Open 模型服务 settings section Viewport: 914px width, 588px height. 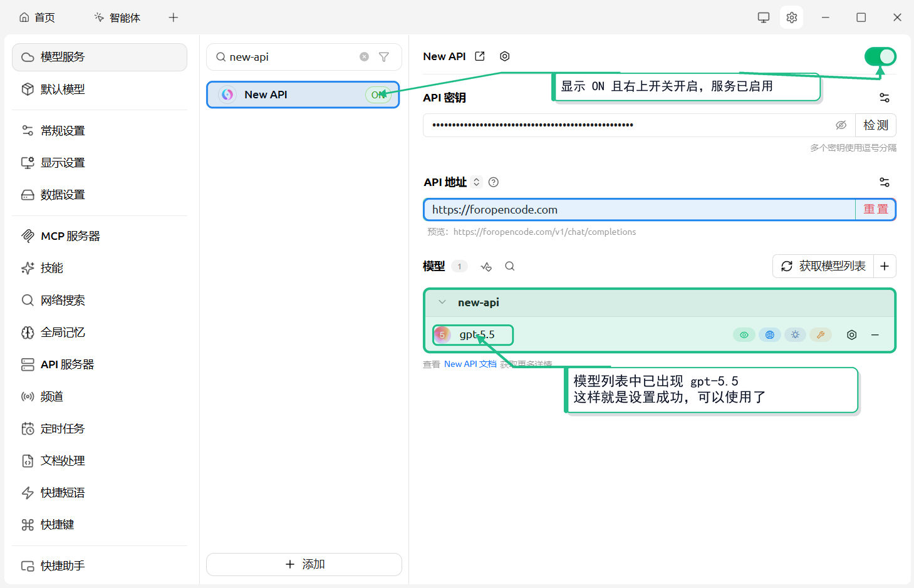pyautogui.click(x=100, y=57)
